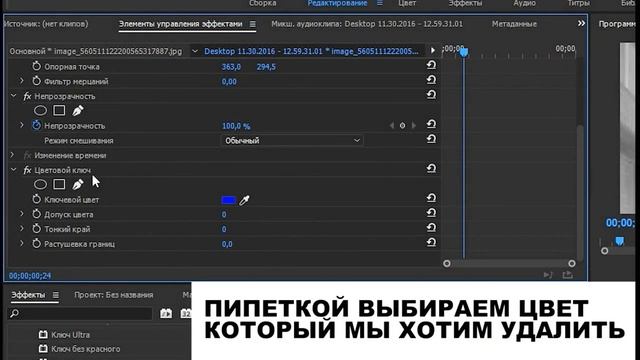
Task: Open Эффекты panel menu icon
Action: (x=56, y=295)
